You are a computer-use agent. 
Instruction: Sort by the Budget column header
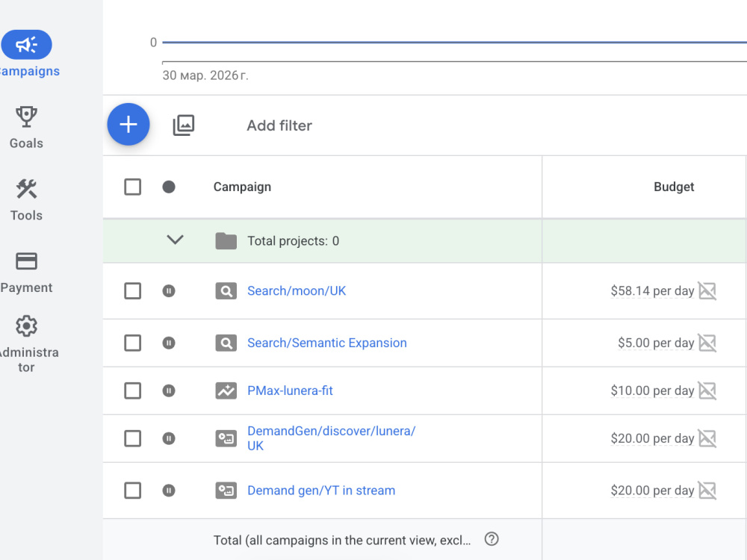[x=674, y=187]
